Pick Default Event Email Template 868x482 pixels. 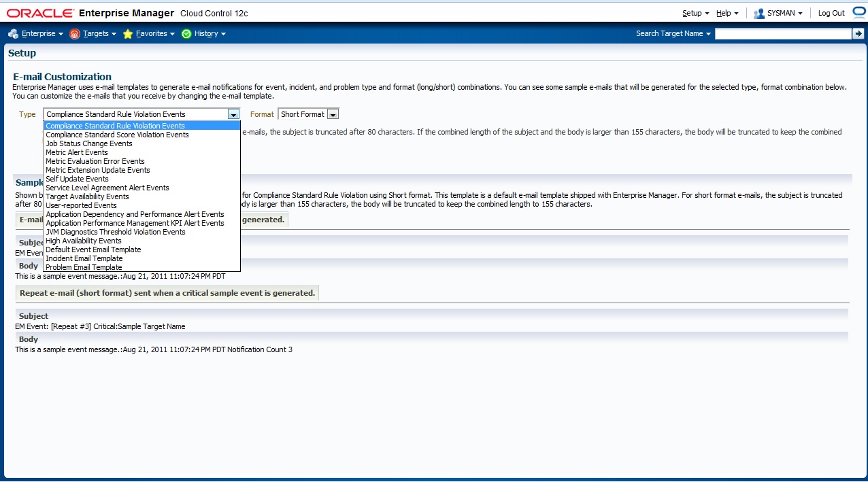[141, 249]
